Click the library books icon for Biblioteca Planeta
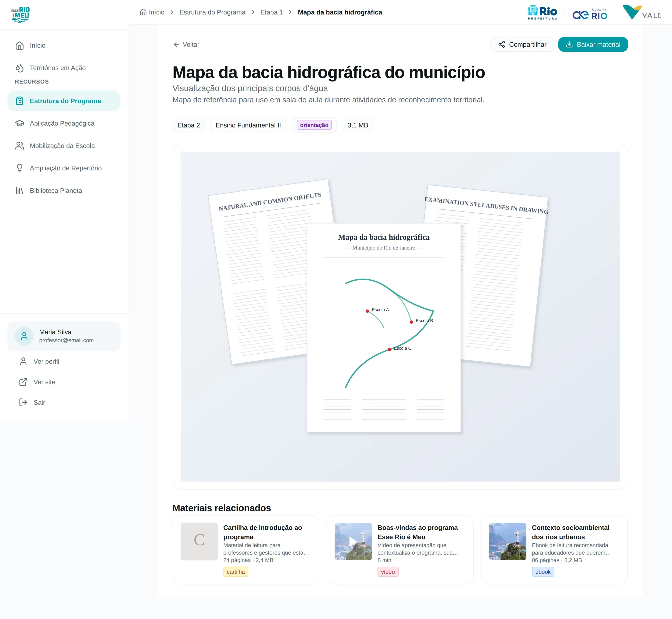This screenshot has height=619, width=672. pos(20,191)
